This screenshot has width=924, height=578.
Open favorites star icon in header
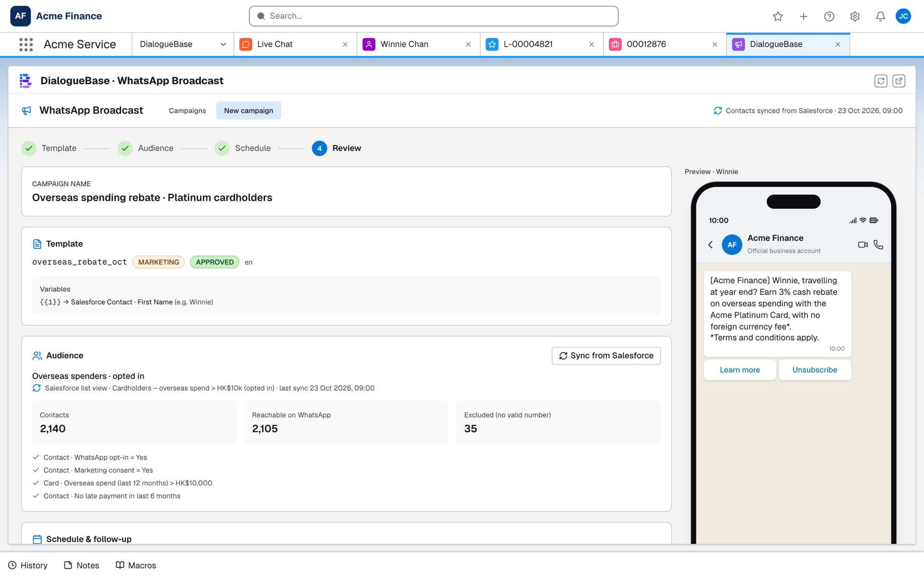[x=778, y=16]
